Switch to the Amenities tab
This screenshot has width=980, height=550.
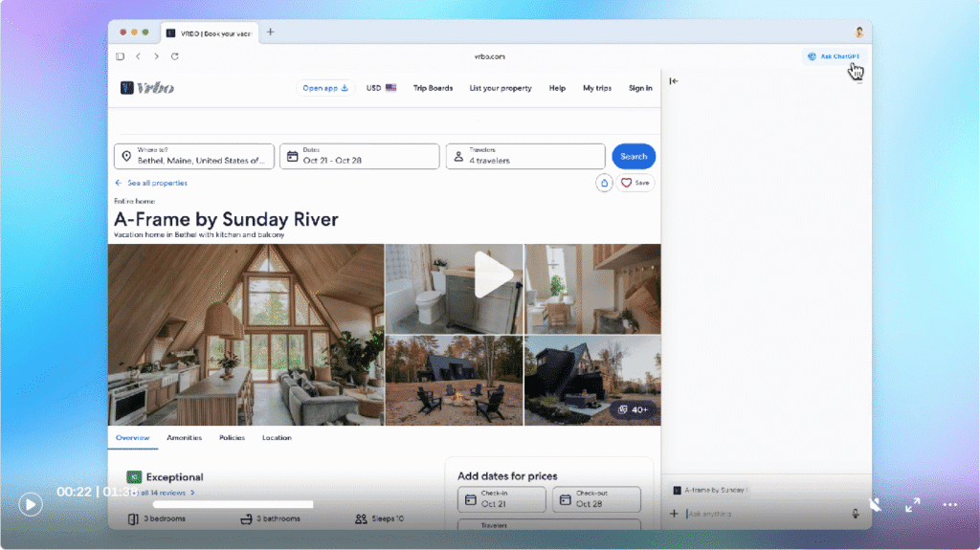click(x=184, y=438)
